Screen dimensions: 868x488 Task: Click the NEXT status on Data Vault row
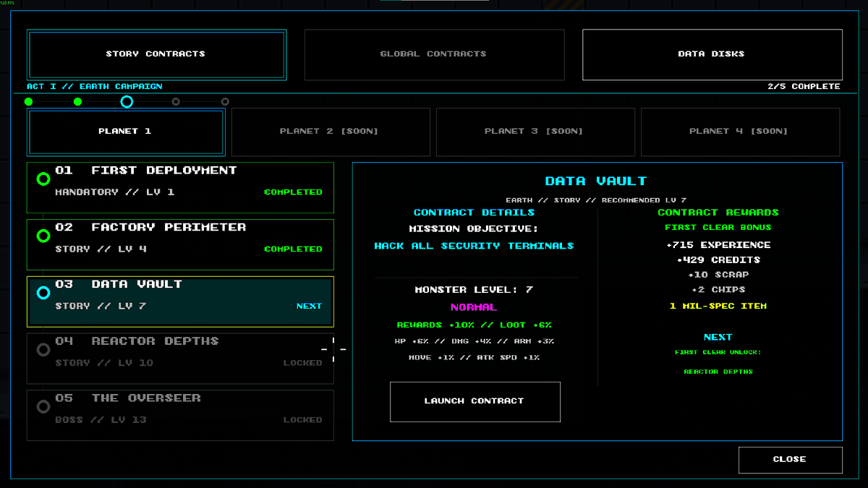(x=309, y=307)
